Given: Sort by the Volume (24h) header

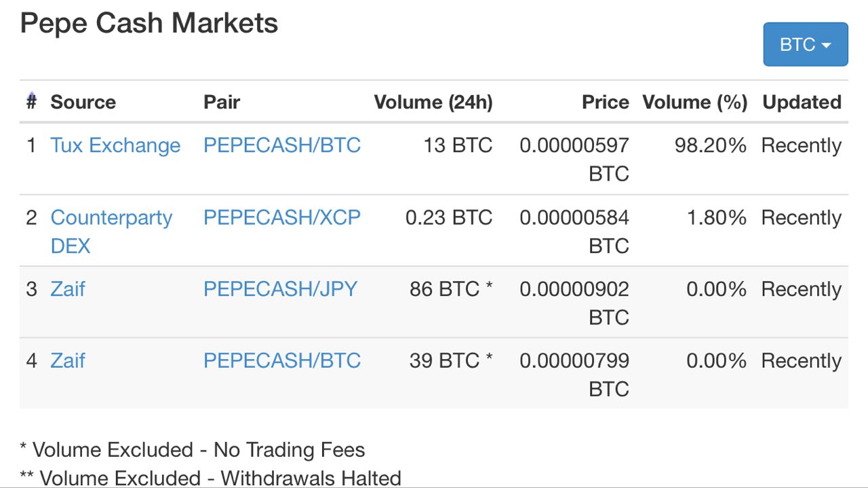Looking at the screenshot, I should click(433, 102).
